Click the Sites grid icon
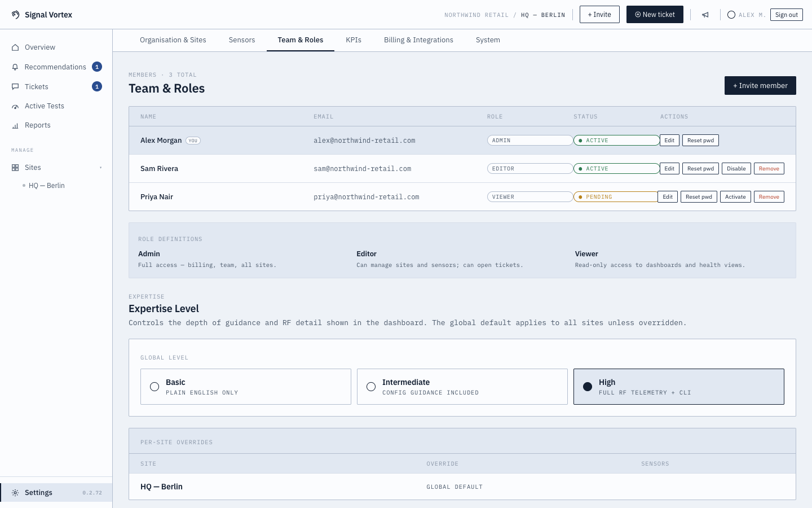The width and height of the screenshot is (812, 508). tap(15, 168)
